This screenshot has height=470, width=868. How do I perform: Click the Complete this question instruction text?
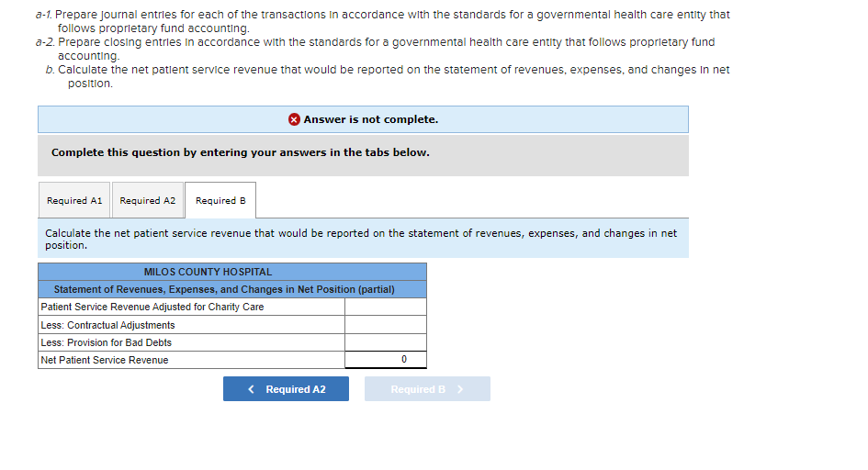[241, 152]
